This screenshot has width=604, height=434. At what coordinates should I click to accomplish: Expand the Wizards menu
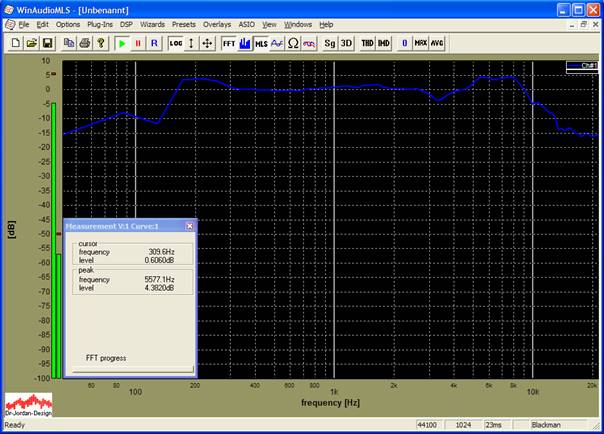pyautogui.click(x=152, y=24)
